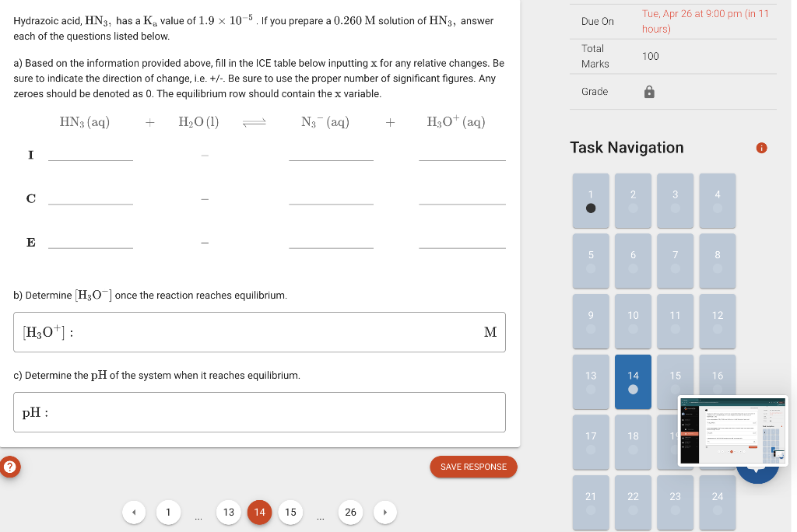The width and height of the screenshot is (797, 532).
Task: Go to next page arrow in pagination
Action: coord(384,513)
